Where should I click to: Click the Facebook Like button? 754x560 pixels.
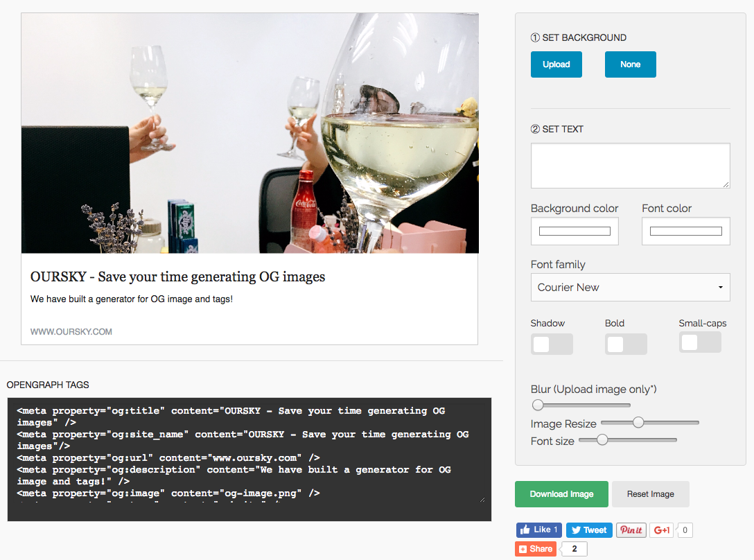click(x=539, y=530)
